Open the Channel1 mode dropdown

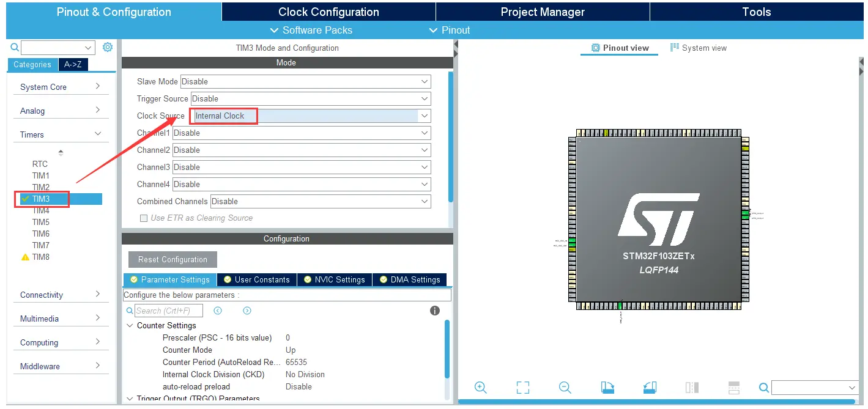424,133
